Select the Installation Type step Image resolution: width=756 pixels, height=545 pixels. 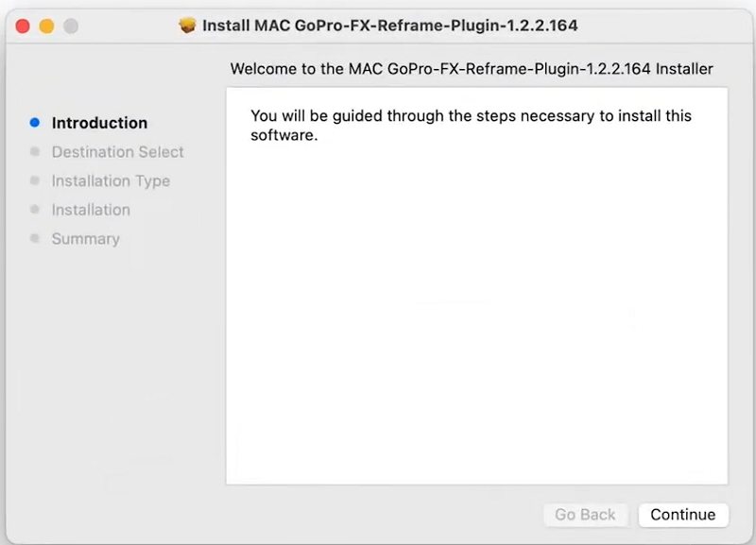click(111, 181)
